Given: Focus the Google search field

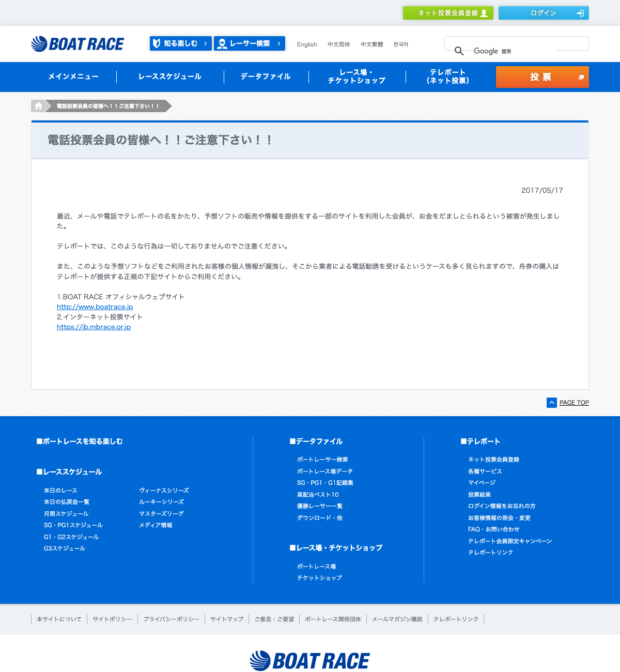Looking at the screenshot, I should [x=517, y=43].
